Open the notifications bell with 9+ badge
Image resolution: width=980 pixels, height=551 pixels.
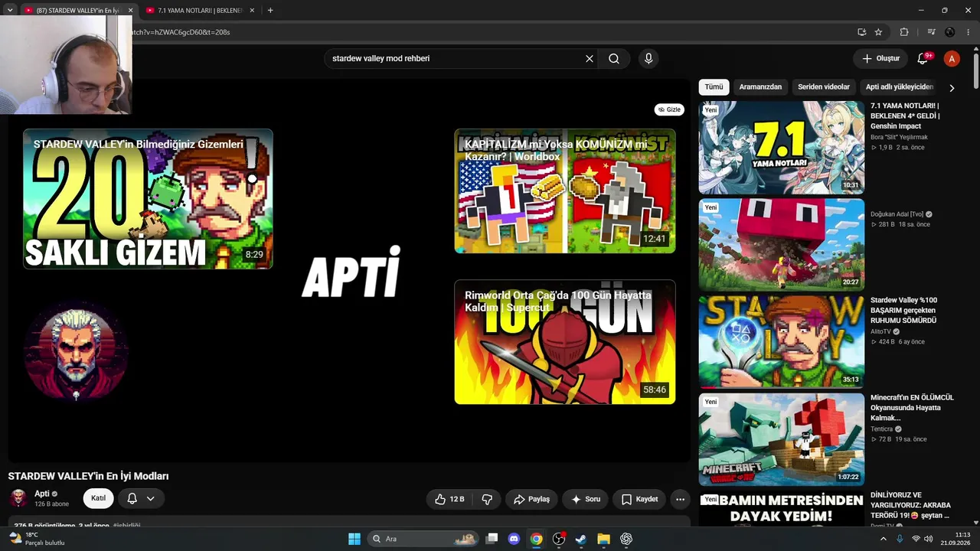[923, 59]
